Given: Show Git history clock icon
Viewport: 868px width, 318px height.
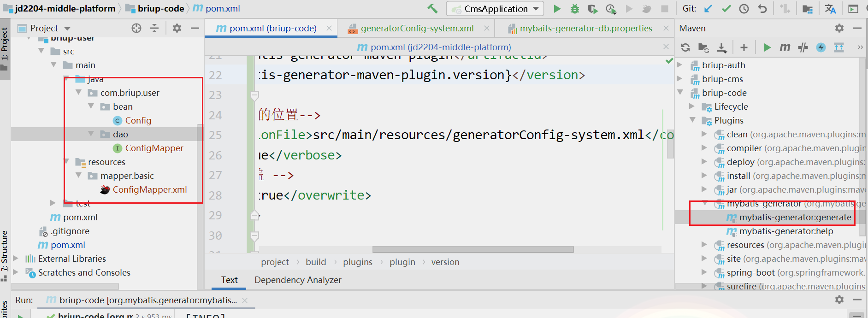Looking at the screenshot, I should click(x=744, y=9).
